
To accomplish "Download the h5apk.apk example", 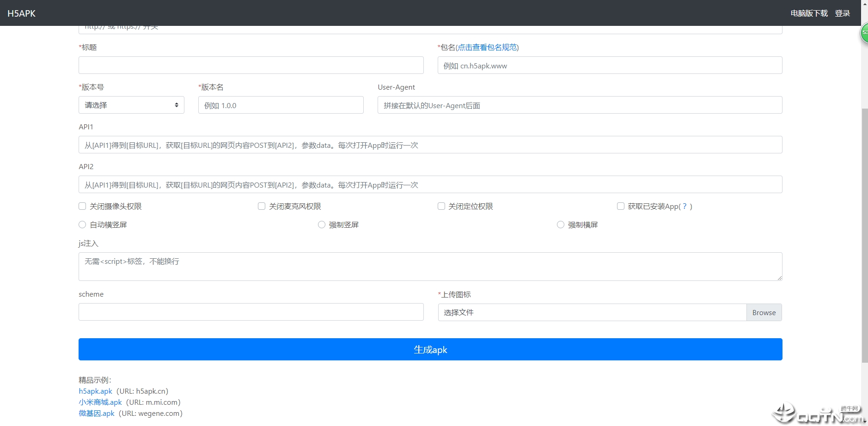I will (x=95, y=391).
